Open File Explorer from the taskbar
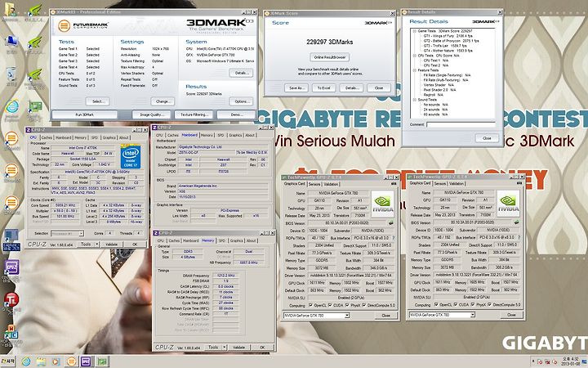This screenshot has width=588, height=368. [x=41, y=361]
